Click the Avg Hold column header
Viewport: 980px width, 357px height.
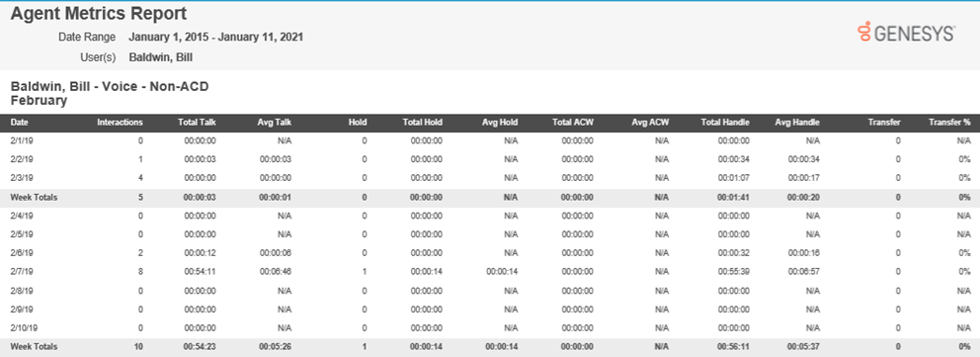coord(500,123)
